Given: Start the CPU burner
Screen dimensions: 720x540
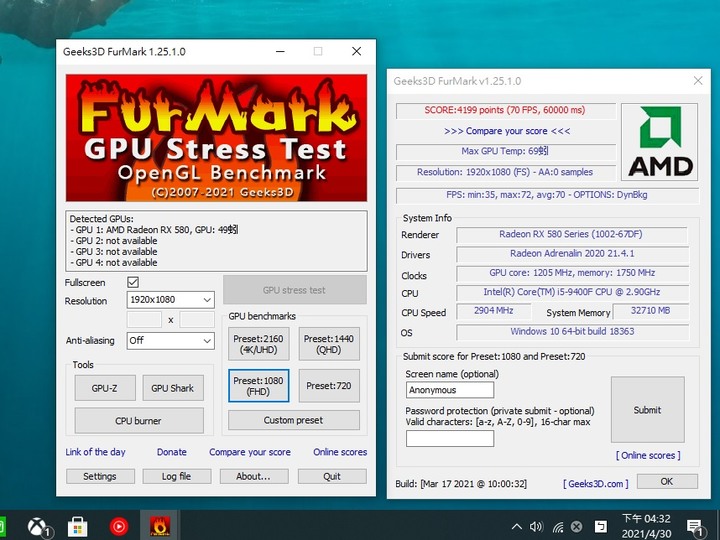Looking at the screenshot, I should [x=139, y=421].
